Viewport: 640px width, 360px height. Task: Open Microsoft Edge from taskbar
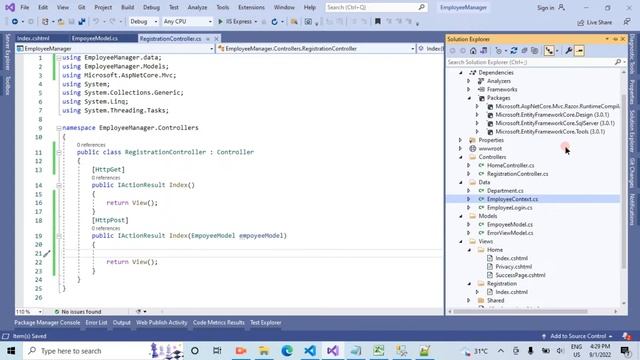point(287,351)
